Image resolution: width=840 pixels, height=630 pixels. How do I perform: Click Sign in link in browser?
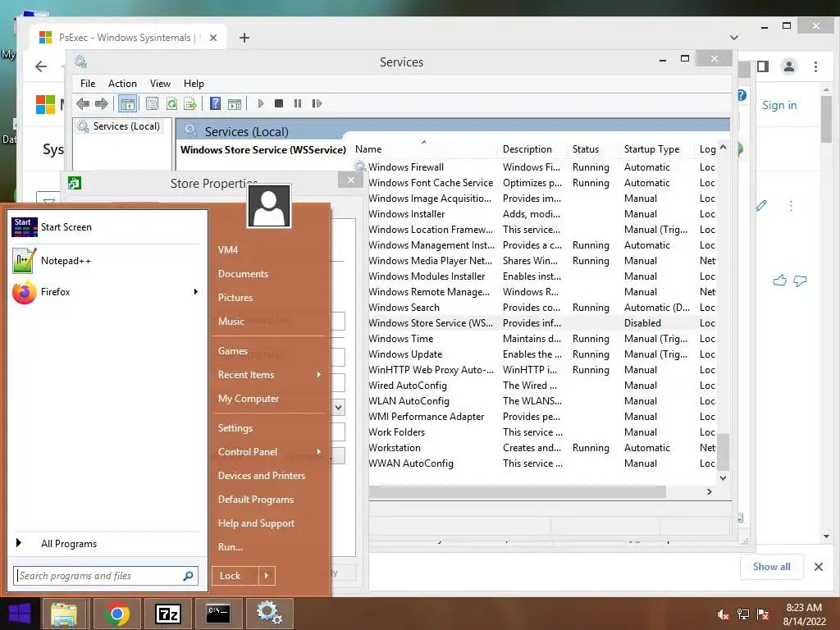(x=779, y=106)
